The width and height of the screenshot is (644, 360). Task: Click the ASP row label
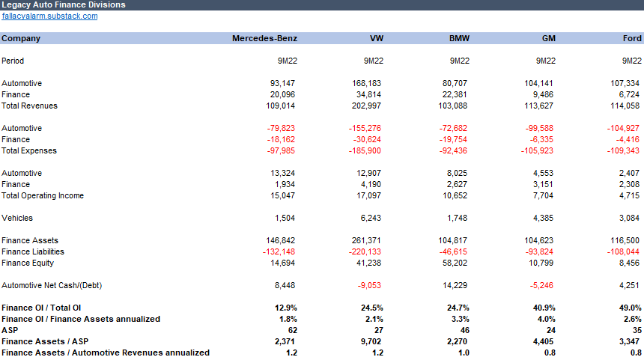10,330
